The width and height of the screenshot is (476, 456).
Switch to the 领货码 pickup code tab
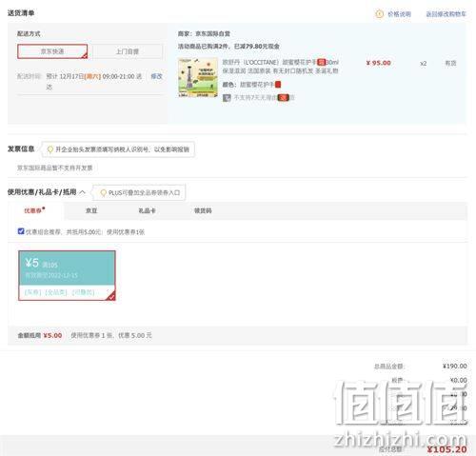coord(203,210)
